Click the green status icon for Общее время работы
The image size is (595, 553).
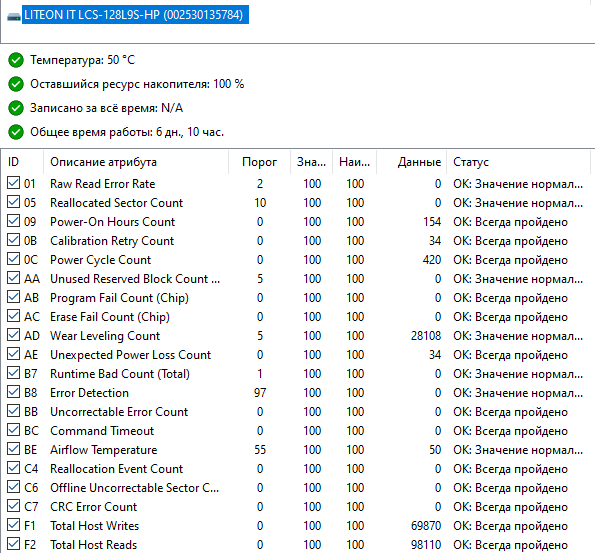click(16, 132)
